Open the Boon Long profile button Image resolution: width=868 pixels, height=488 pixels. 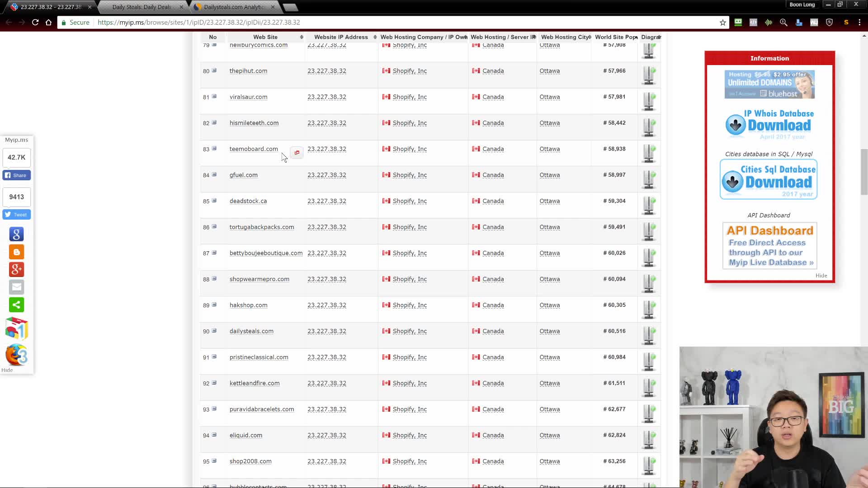[x=802, y=5]
